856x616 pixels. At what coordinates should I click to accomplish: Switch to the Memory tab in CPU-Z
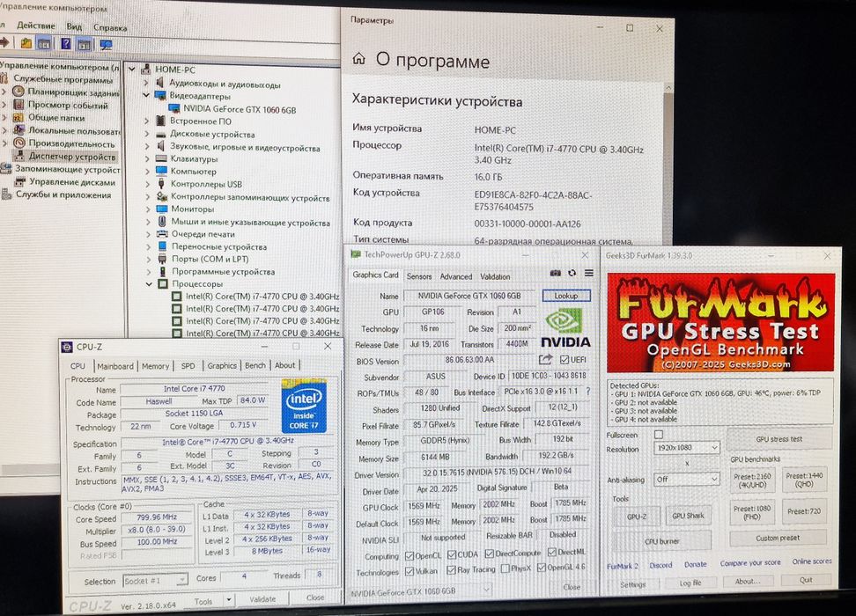(x=156, y=366)
